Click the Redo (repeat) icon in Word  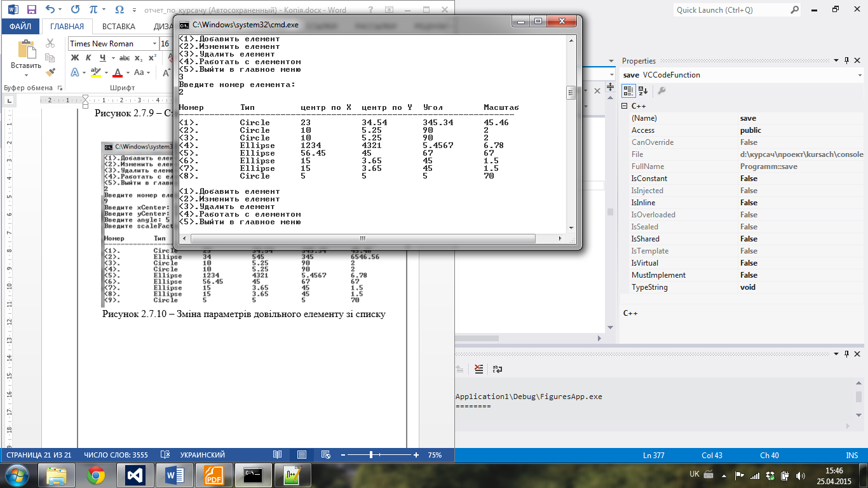click(76, 10)
